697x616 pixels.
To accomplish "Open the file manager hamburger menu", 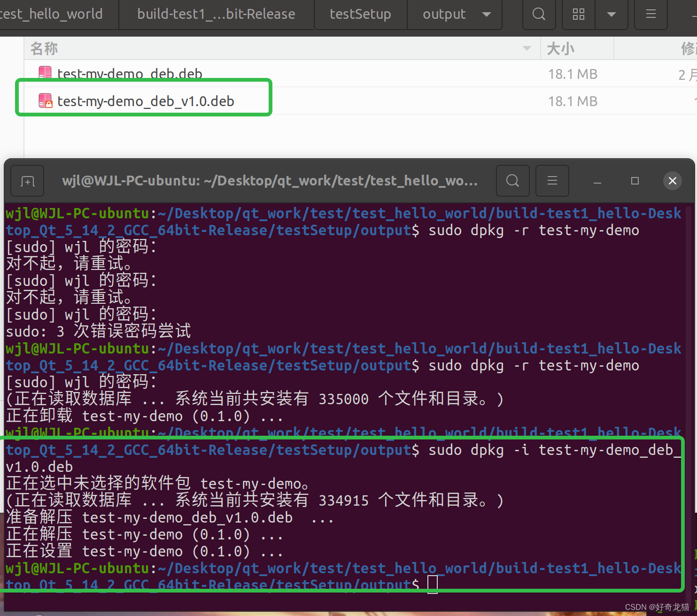I will click(651, 14).
